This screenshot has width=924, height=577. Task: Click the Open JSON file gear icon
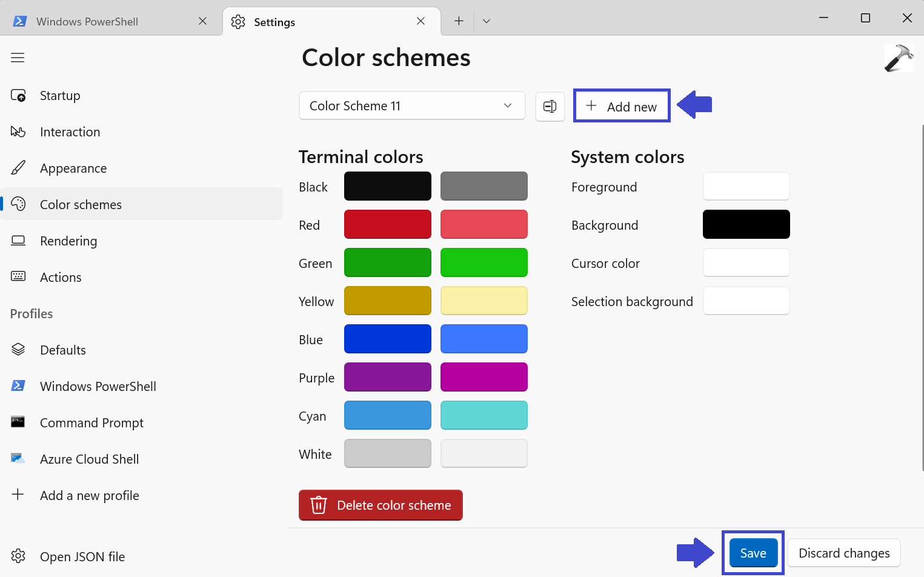(x=18, y=556)
